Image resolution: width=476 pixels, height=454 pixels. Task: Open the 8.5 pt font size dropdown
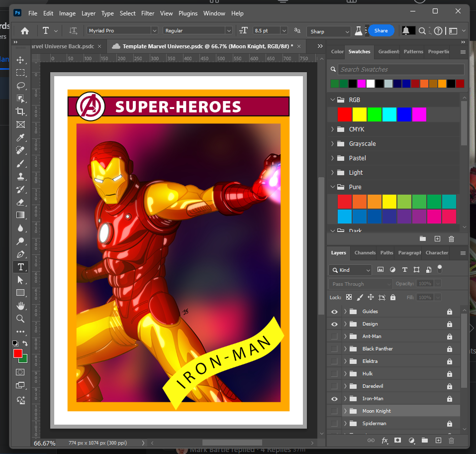tap(284, 31)
